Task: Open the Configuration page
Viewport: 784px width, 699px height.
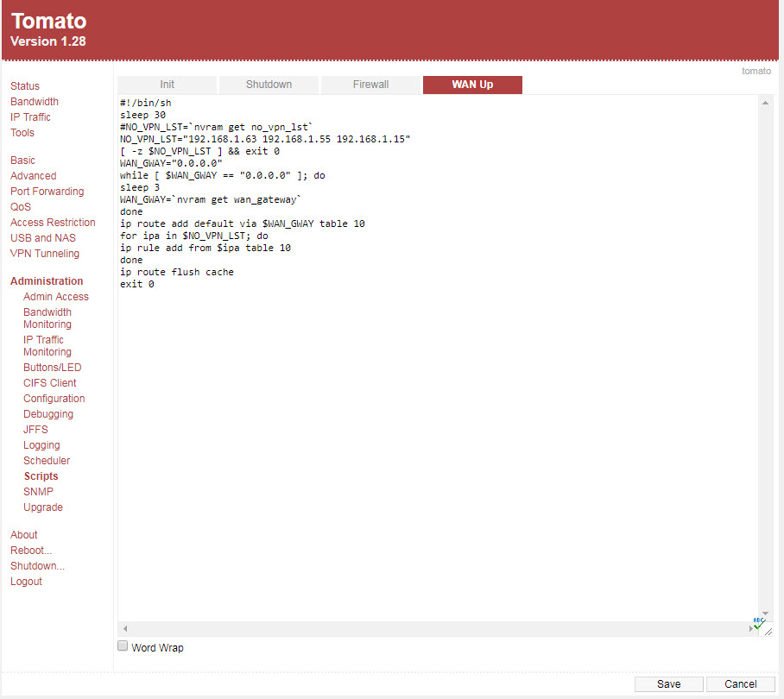Action: tap(54, 398)
